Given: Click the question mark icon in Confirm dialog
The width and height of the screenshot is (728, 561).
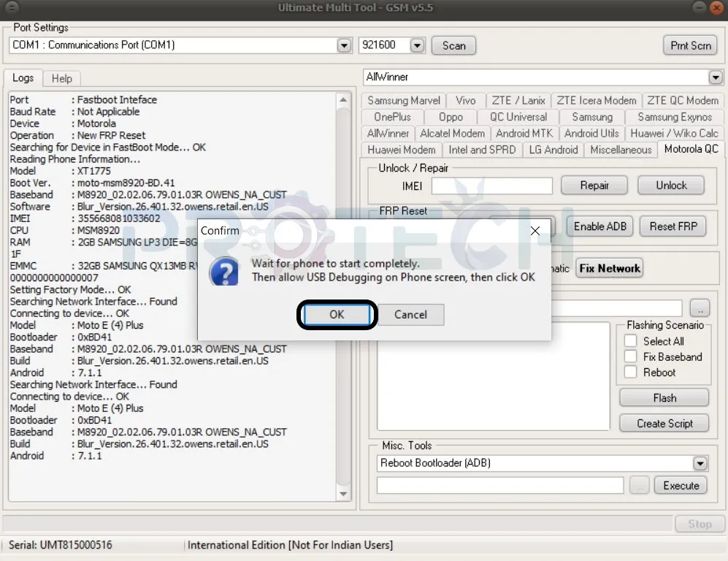Looking at the screenshot, I should 223,271.
